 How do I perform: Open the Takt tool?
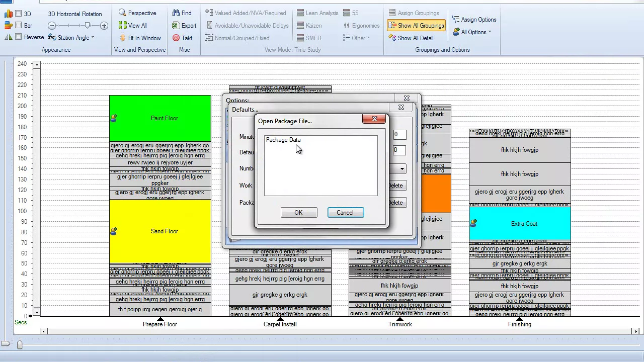[x=182, y=38]
